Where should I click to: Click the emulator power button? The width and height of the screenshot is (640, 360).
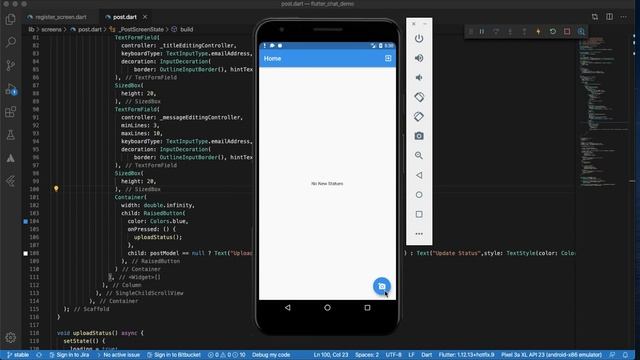pos(419,38)
